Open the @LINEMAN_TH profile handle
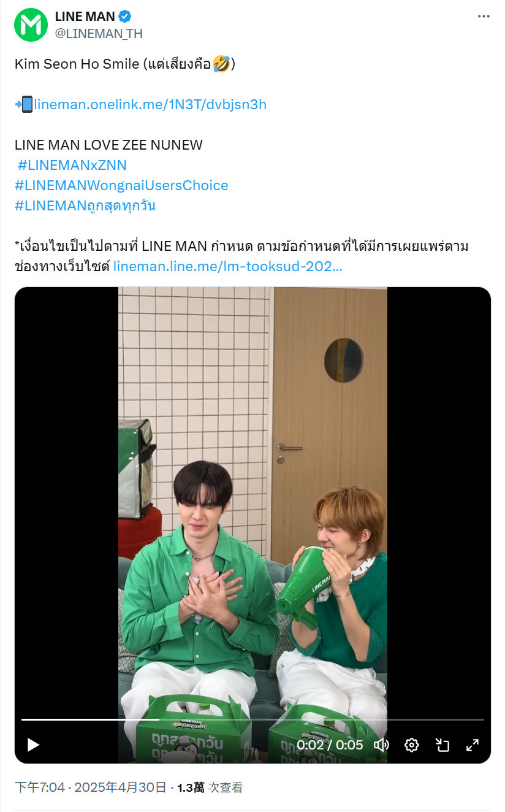Image resolution: width=505 pixels, height=812 pixels. 99,34
